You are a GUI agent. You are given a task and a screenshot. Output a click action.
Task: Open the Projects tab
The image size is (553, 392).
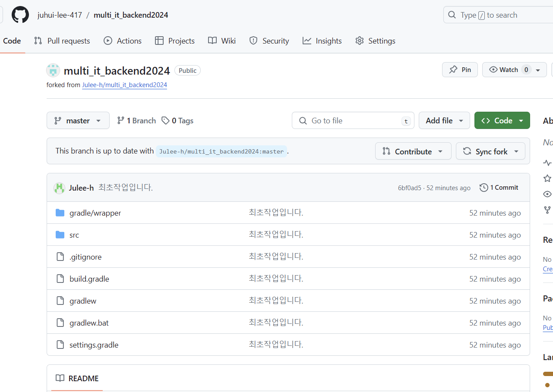pyautogui.click(x=175, y=41)
